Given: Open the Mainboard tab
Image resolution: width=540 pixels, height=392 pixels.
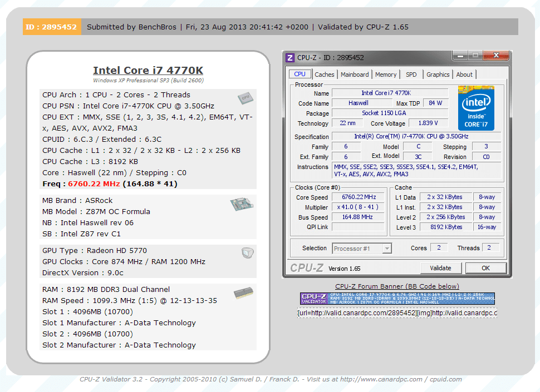Looking at the screenshot, I should tap(355, 75).
